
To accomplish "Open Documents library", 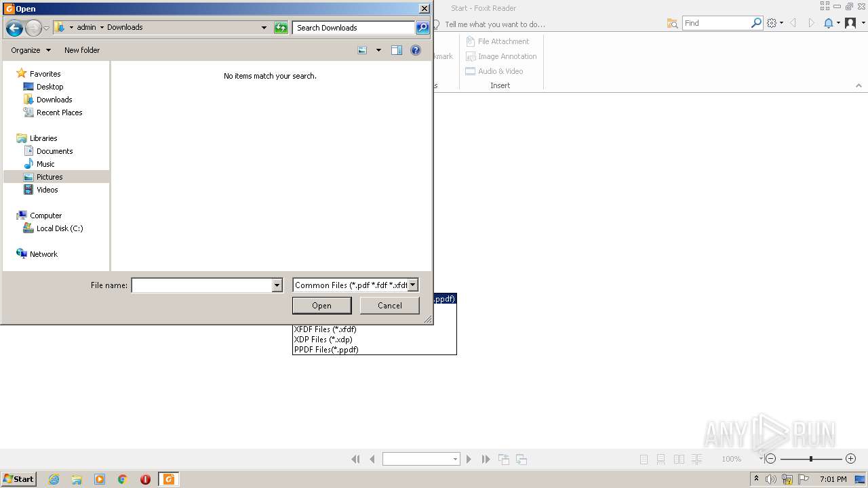I will tap(54, 151).
